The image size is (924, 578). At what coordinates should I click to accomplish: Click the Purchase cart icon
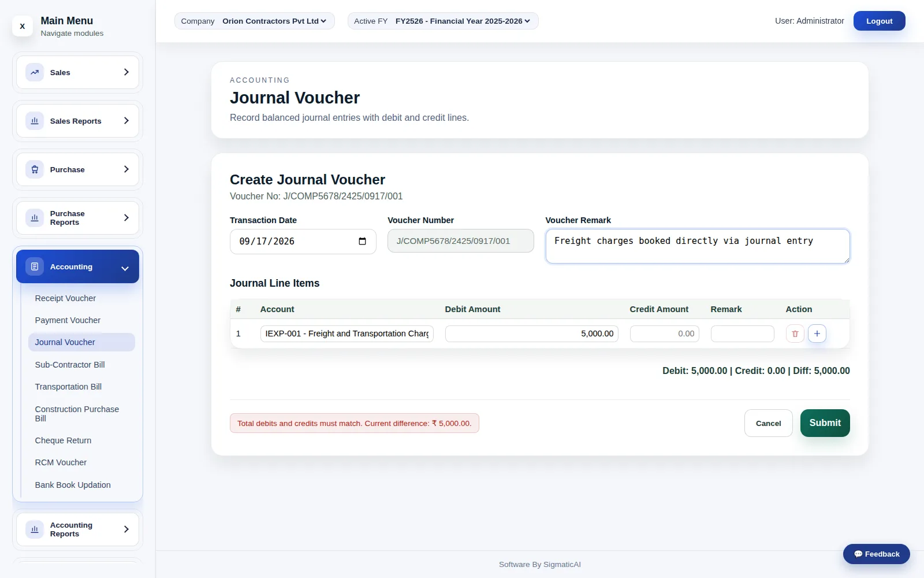click(35, 169)
